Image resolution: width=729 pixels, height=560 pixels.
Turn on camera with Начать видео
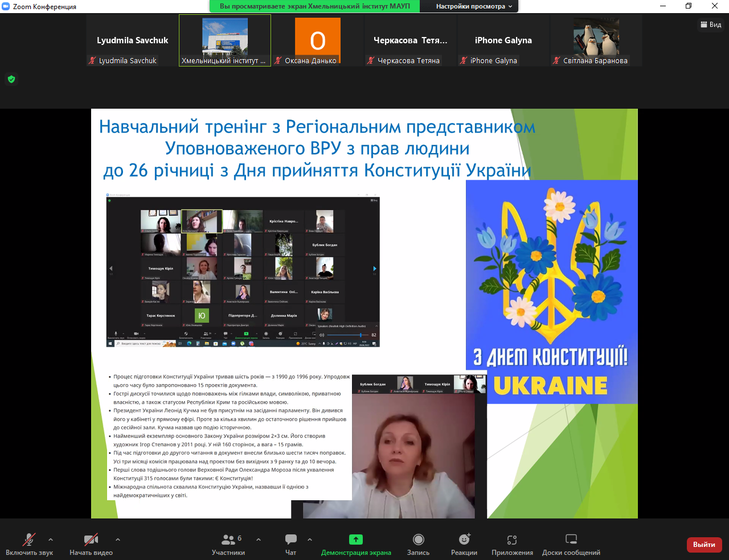click(x=91, y=544)
